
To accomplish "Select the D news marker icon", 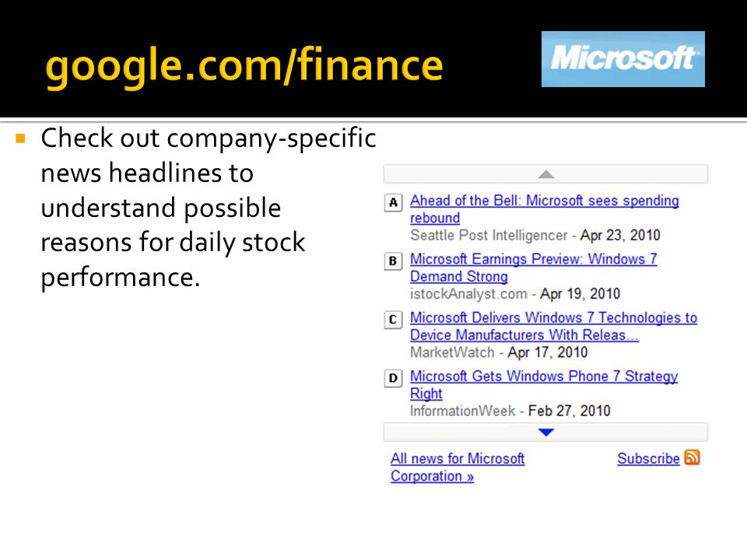I will (x=393, y=379).
